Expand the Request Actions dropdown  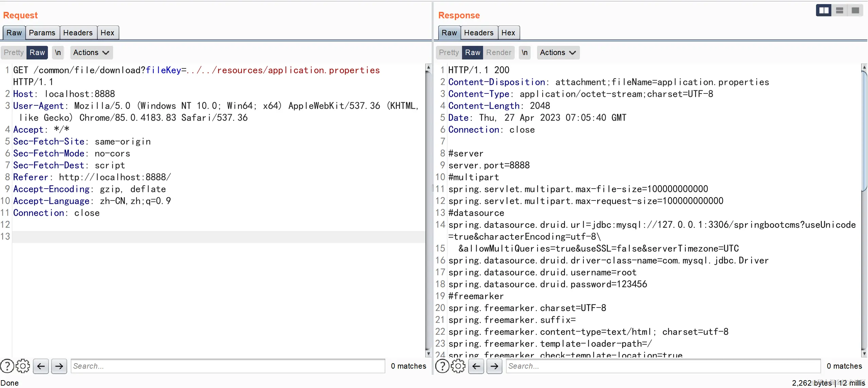click(91, 53)
